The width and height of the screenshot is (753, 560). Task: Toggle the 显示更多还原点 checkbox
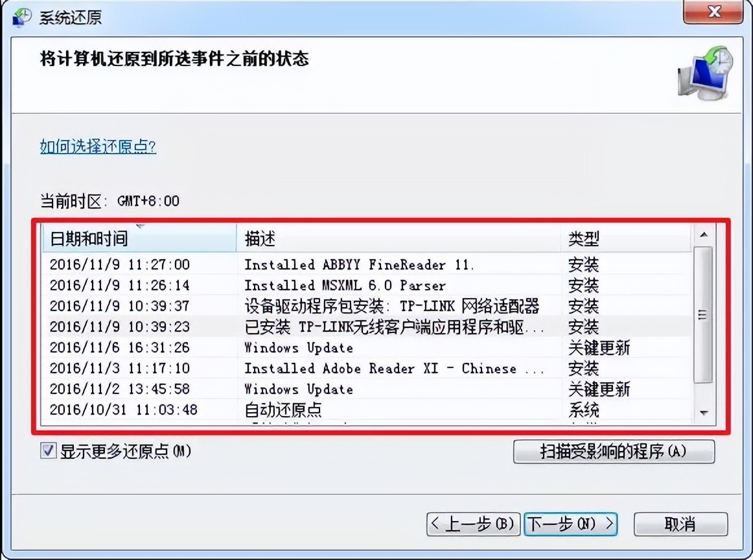[x=47, y=450]
